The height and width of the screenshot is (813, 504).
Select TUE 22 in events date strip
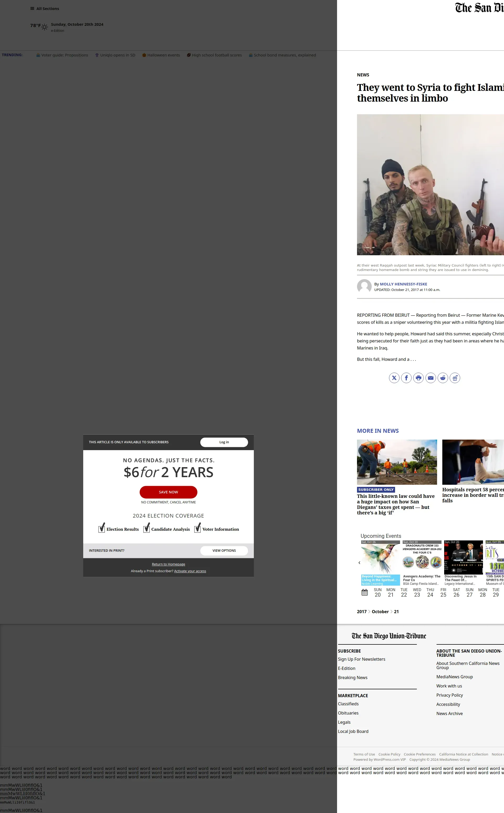(404, 592)
